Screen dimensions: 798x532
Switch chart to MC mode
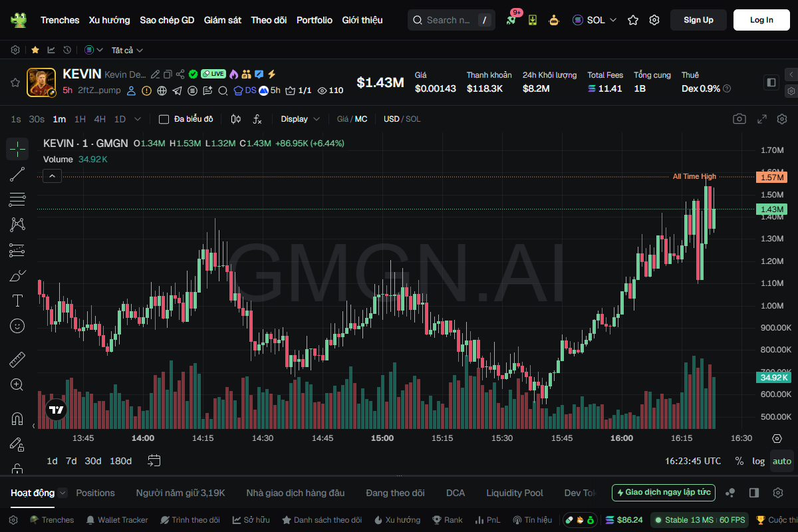point(361,119)
